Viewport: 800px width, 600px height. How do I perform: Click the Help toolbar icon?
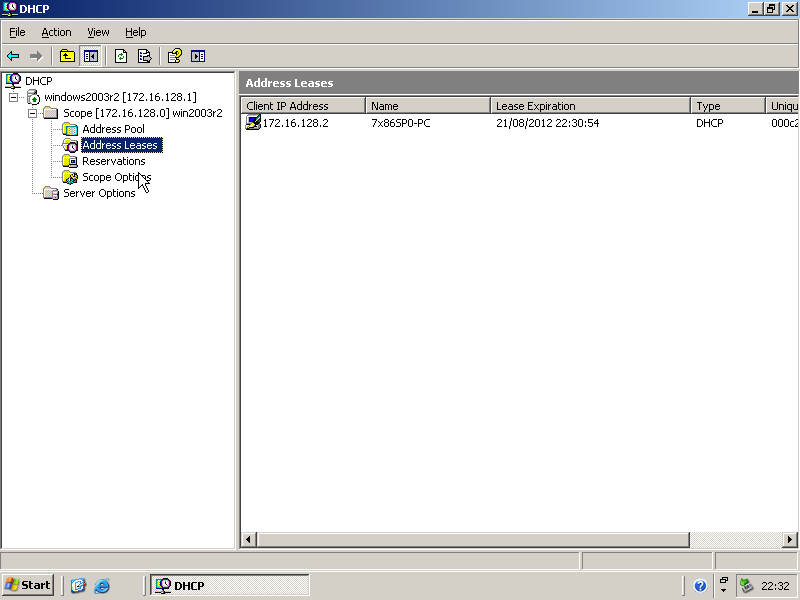coord(174,56)
